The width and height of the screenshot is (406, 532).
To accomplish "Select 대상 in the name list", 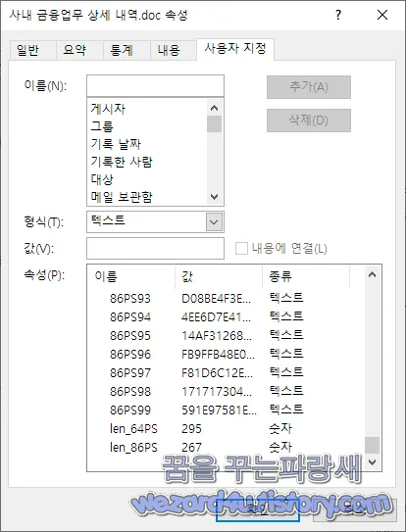I will point(147,179).
